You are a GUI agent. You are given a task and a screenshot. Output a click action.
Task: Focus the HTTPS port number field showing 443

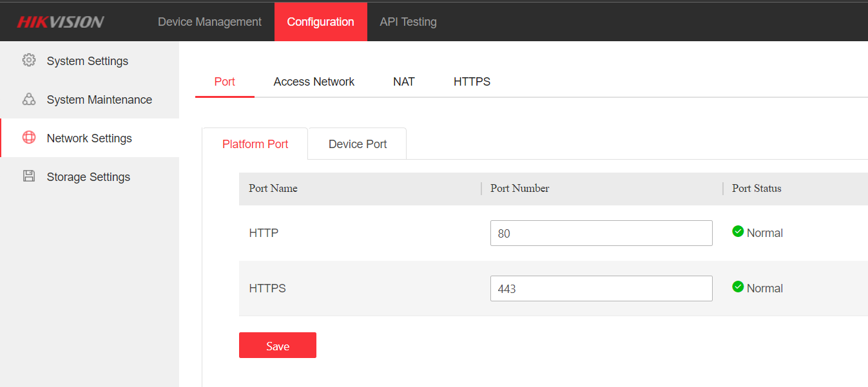pos(601,288)
